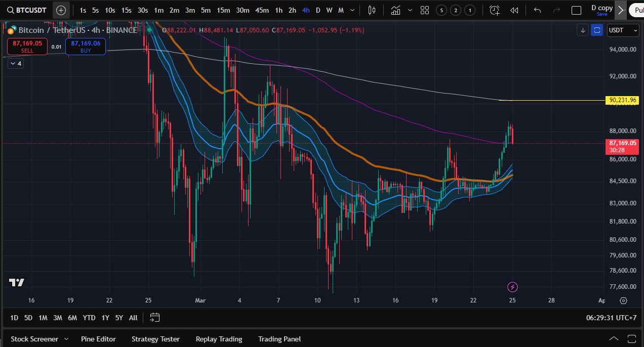Select the 1Y date range link

click(105, 318)
